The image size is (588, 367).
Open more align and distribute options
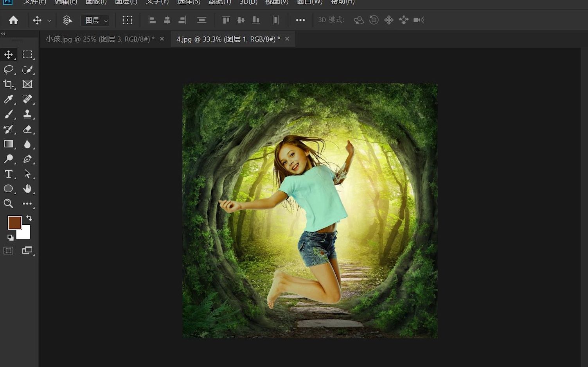click(300, 20)
